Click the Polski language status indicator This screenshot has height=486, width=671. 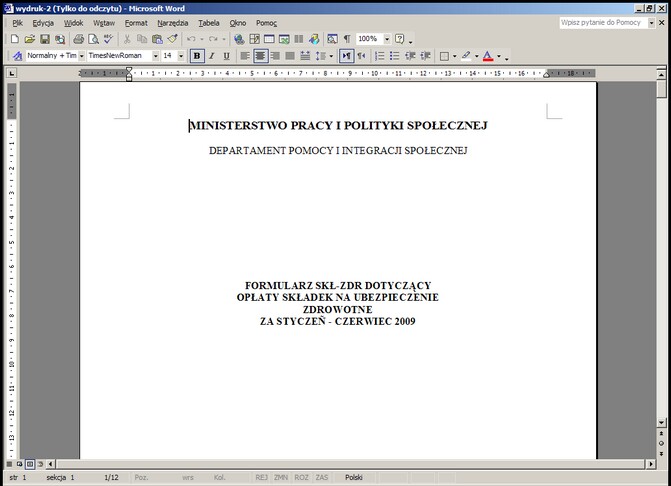pyautogui.click(x=354, y=478)
